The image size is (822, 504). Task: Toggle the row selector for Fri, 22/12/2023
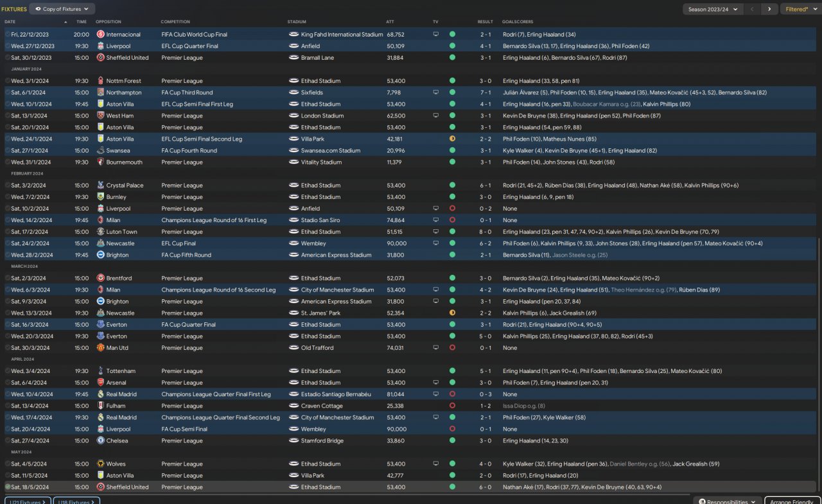coord(7,35)
